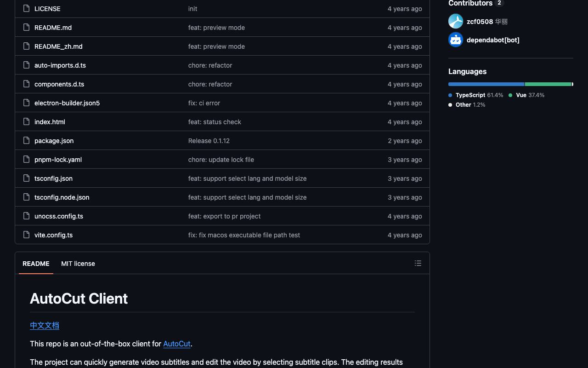The height and width of the screenshot is (368, 588).
Task: View the tsconfig.json 'support select lang' commit
Action: 247,178
